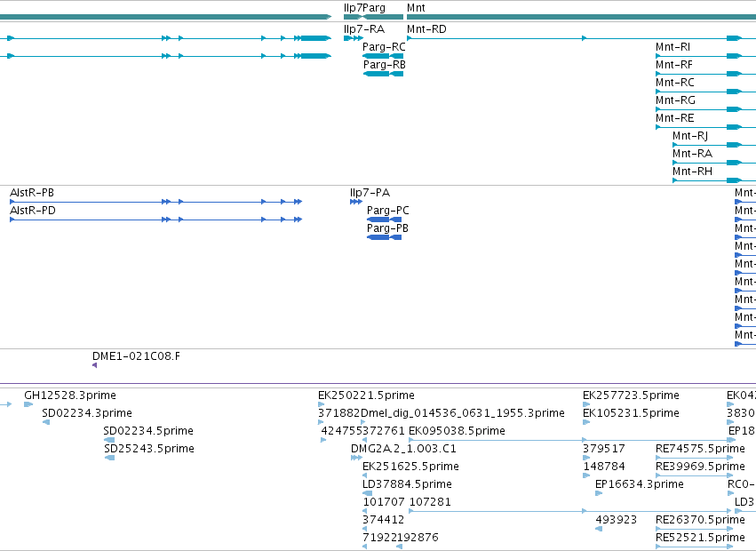The height and width of the screenshot is (551, 756).
Task: Select the RE26370.5prime EST label
Action: (700, 520)
